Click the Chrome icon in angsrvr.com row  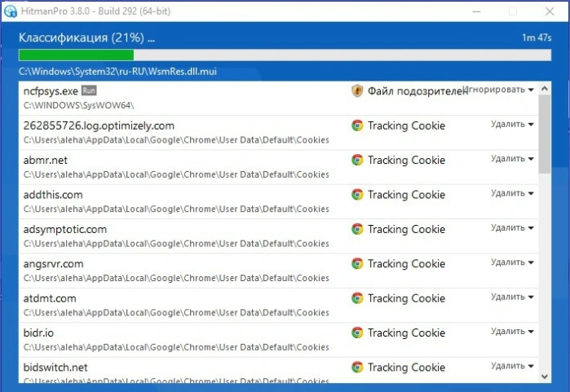point(357,263)
